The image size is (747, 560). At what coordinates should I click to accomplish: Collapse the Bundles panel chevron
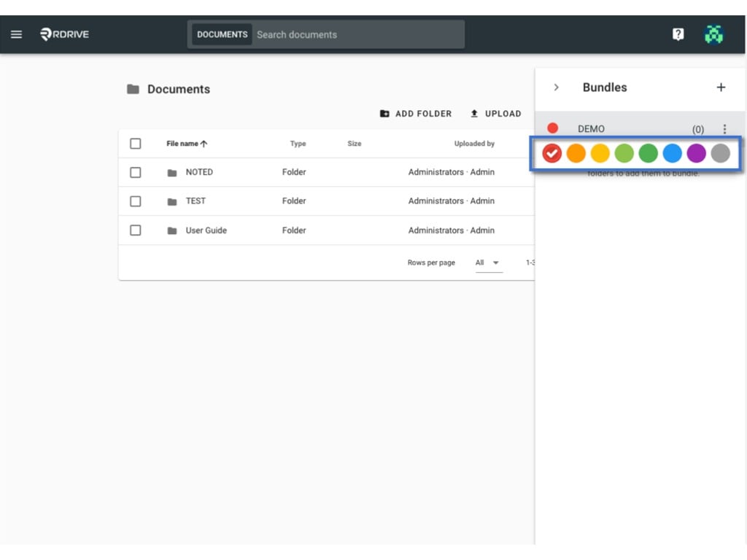click(556, 87)
